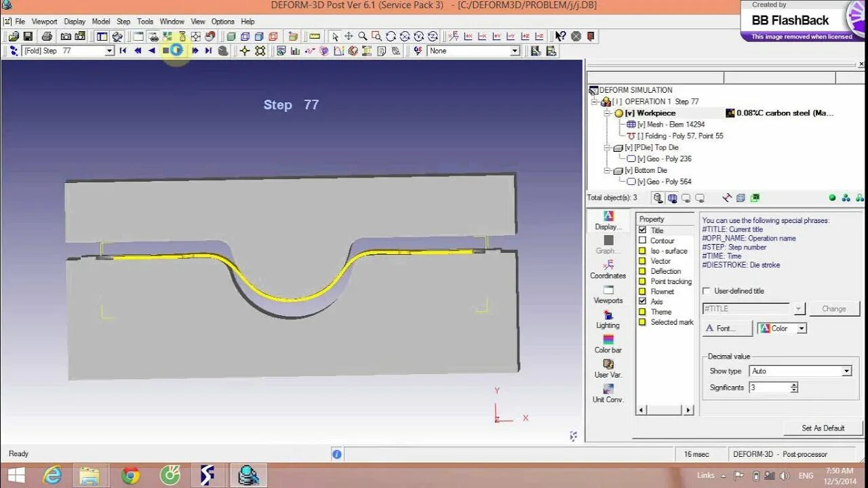The image size is (868, 488).
Task: Open the File menu
Action: coord(20,22)
